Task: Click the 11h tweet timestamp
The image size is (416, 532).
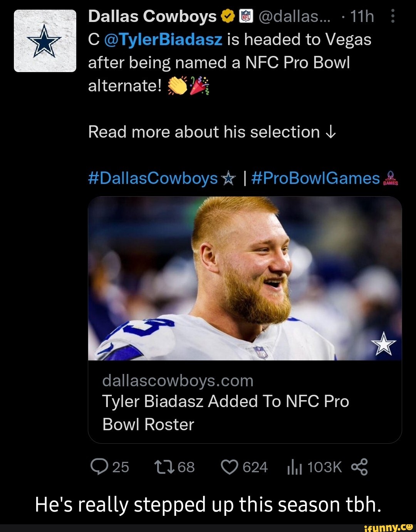Action: [362, 17]
